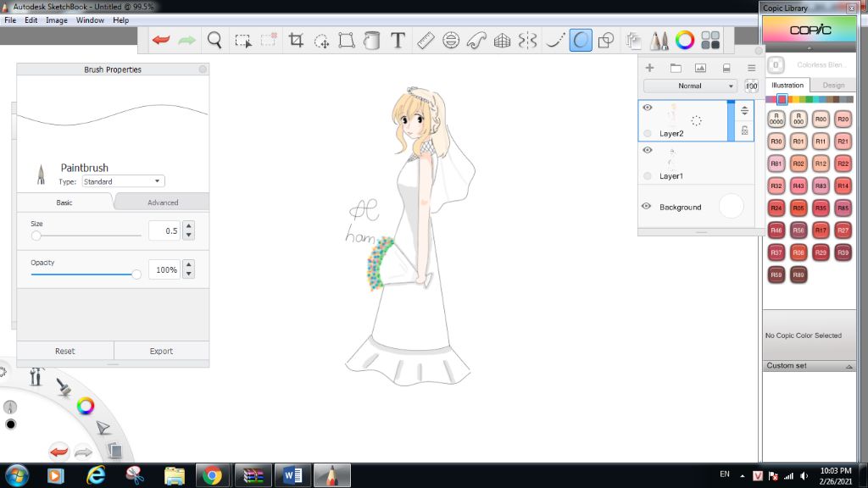868x488 pixels.
Task: Click the Background layer color circle
Action: pyautogui.click(x=732, y=206)
